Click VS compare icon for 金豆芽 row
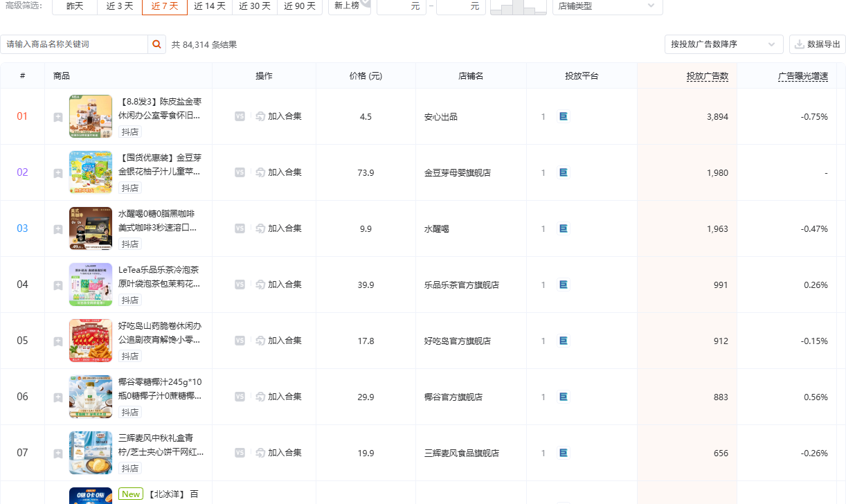Viewport: 846px width, 504px height. pyautogui.click(x=240, y=172)
